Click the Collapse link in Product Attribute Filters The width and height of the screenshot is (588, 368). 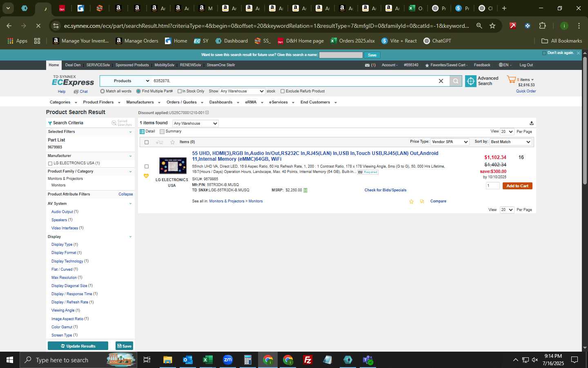click(x=126, y=194)
